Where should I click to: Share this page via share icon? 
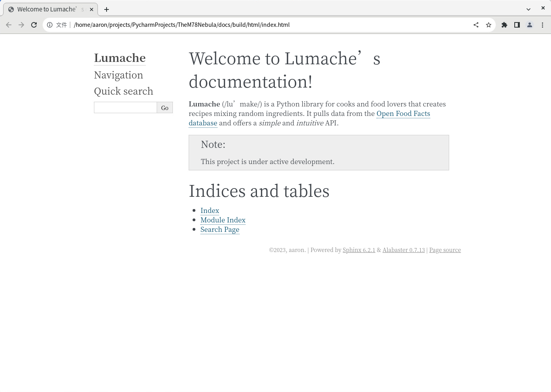(476, 25)
